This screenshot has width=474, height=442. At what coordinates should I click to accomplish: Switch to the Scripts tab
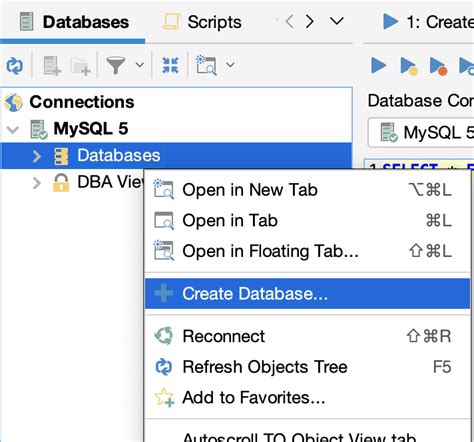(x=202, y=22)
